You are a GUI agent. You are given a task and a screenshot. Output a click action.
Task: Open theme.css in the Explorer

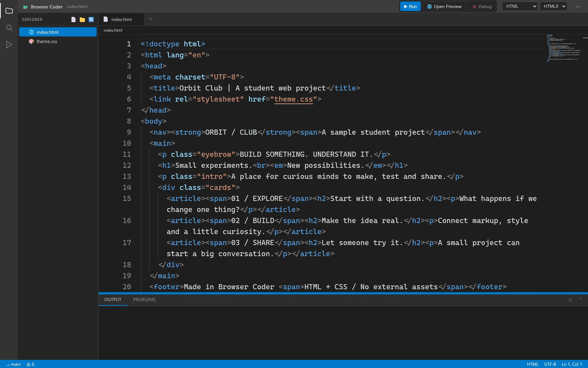58,41
